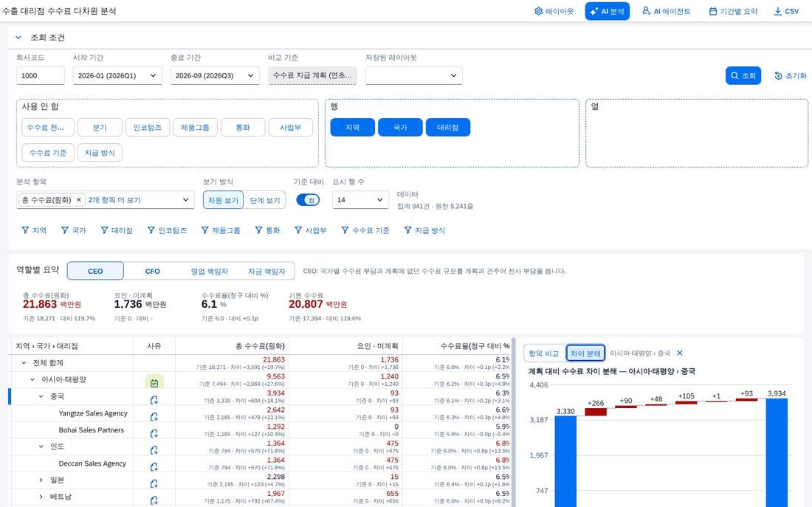Open the 사업부 filter

pyautogui.click(x=311, y=230)
